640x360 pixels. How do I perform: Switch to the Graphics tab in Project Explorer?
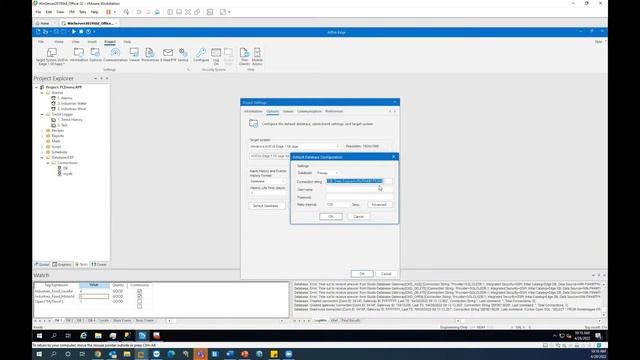point(62,264)
